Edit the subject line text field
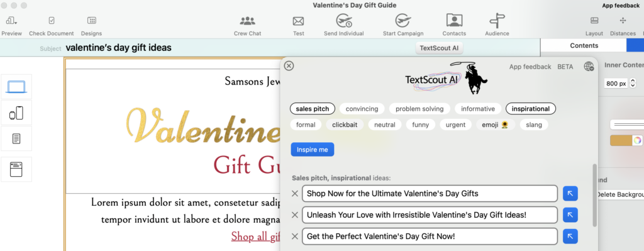The image size is (644, 251). coord(238,48)
